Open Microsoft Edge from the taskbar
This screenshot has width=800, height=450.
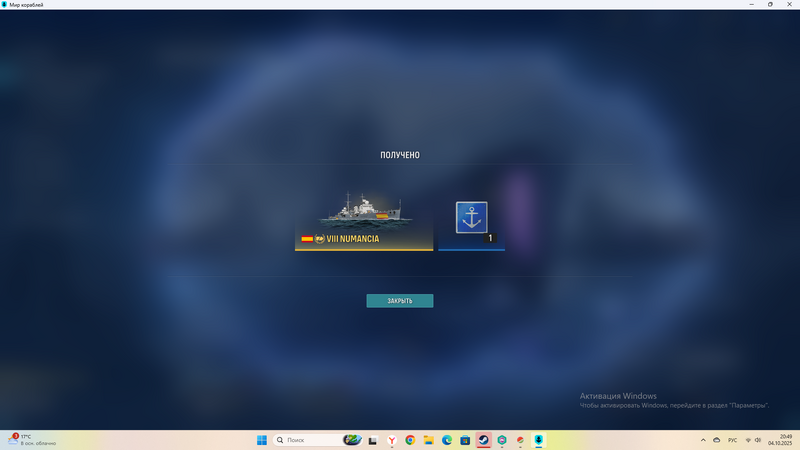click(x=447, y=440)
